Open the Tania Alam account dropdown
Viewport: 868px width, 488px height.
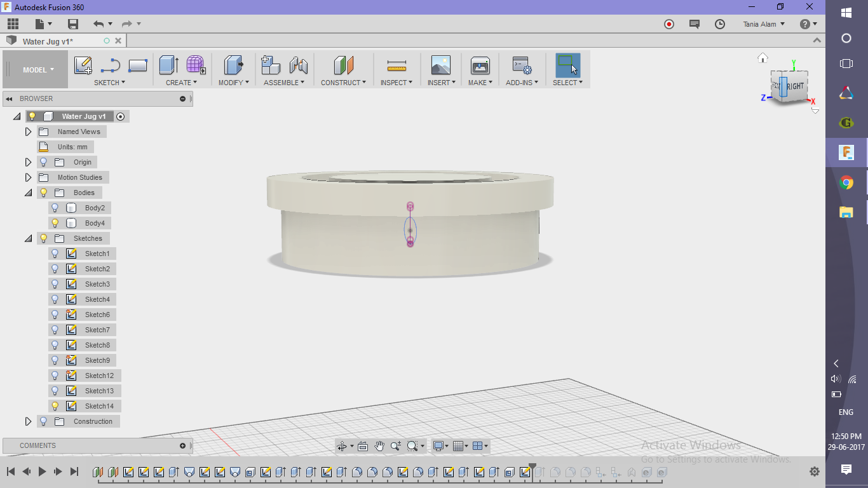coord(764,24)
